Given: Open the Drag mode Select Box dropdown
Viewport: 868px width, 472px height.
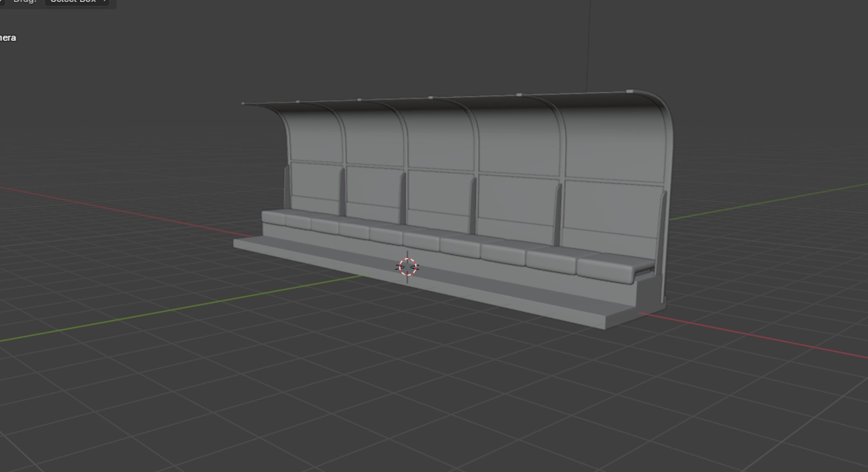Looking at the screenshot, I should tap(77, 1).
